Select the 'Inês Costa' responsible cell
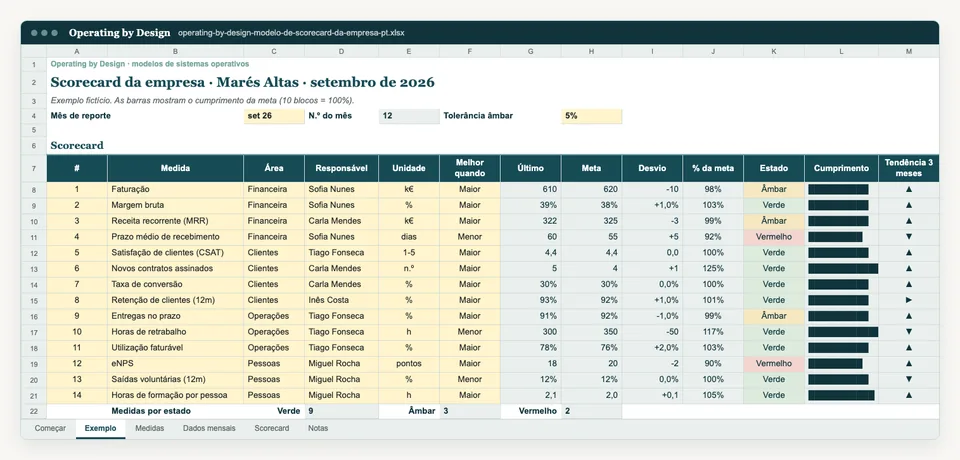The width and height of the screenshot is (960, 460). coord(341,300)
